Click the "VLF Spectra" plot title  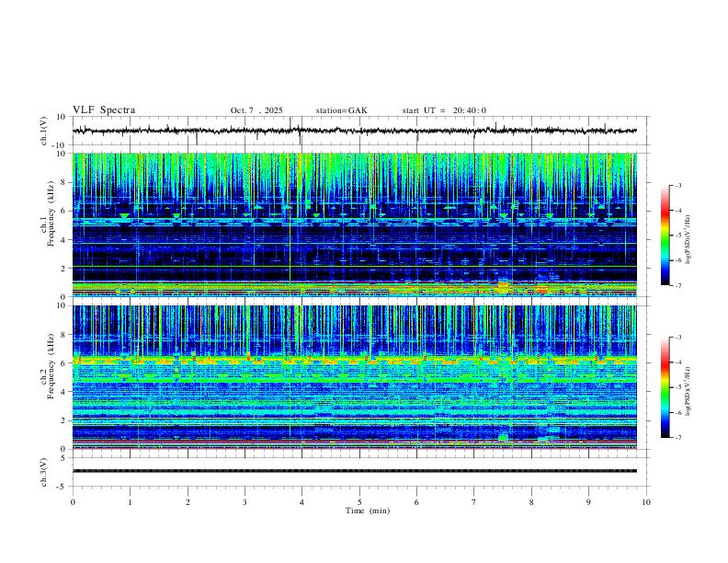point(104,110)
